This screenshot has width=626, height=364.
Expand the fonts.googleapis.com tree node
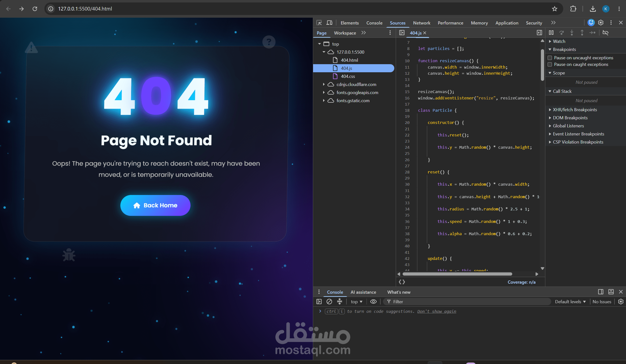pyautogui.click(x=324, y=93)
